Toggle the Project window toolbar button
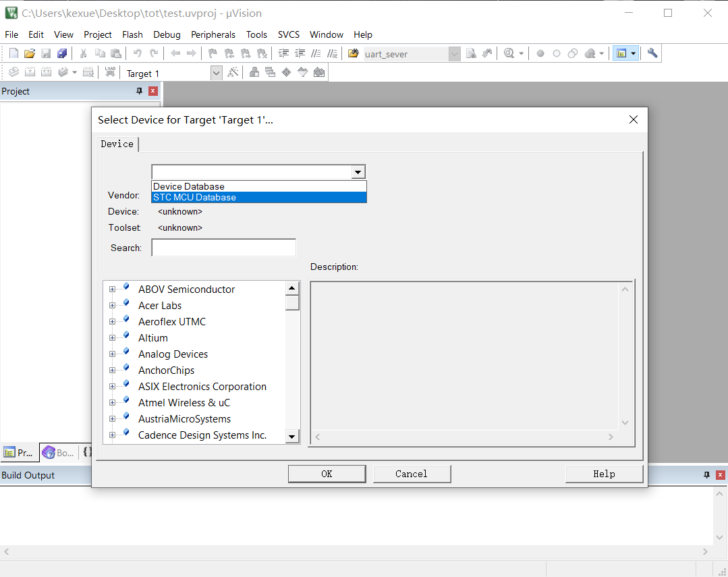 point(621,53)
